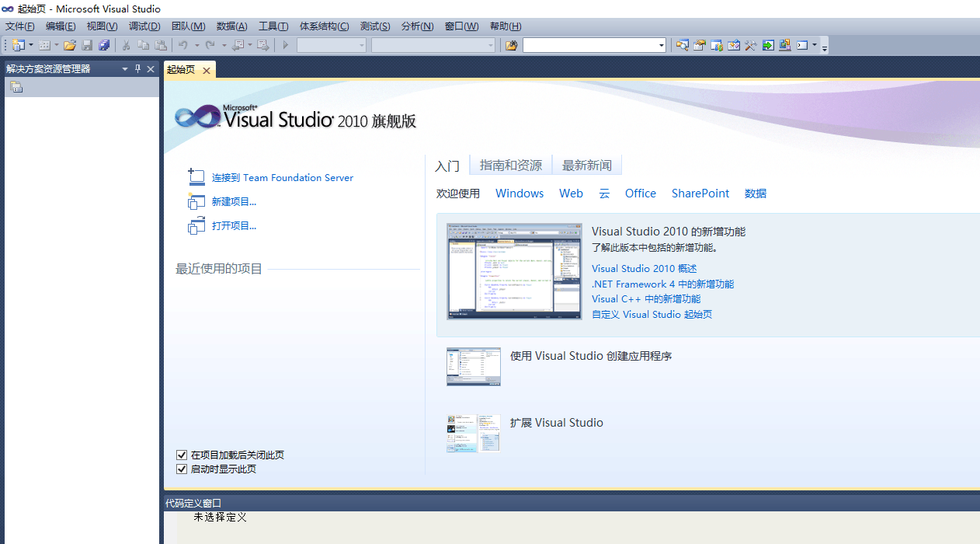Click Visual Studio 2010 概述 link

645,269
